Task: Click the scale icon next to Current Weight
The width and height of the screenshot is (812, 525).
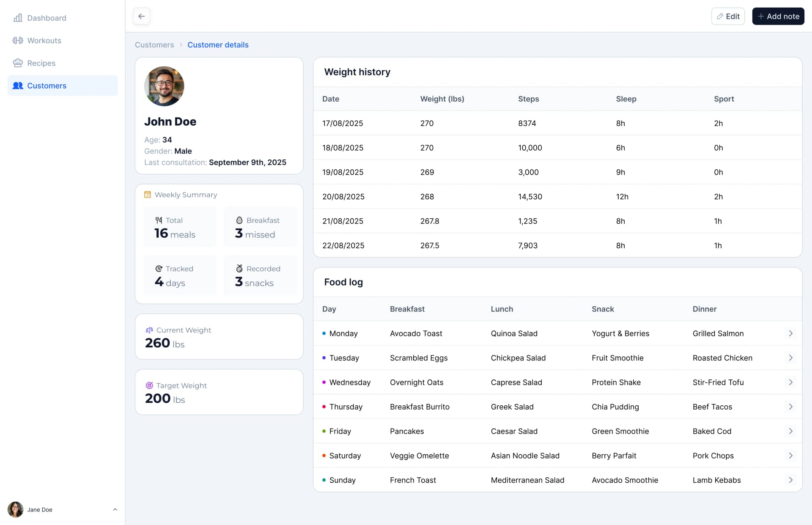Action: (x=149, y=330)
